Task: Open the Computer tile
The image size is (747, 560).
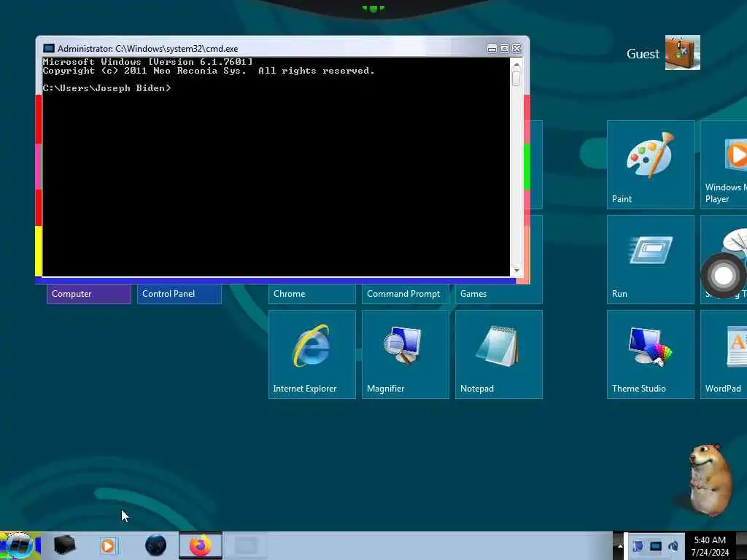Action: [88, 294]
